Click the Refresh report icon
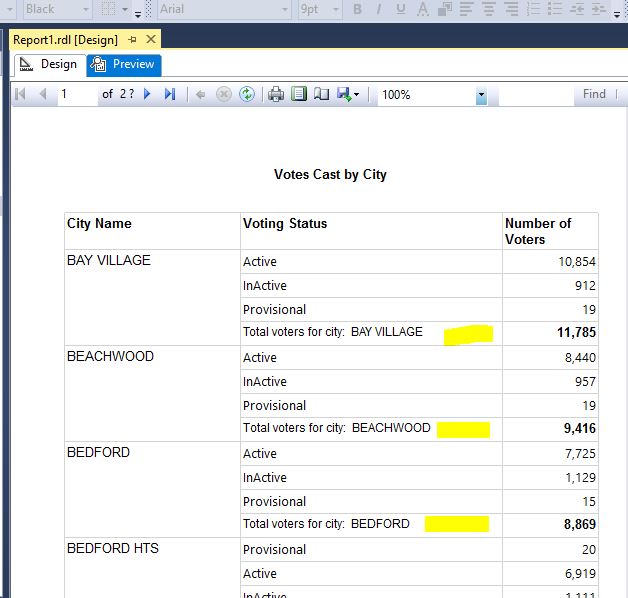This screenshot has width=628, height=598. click(246, 94)
